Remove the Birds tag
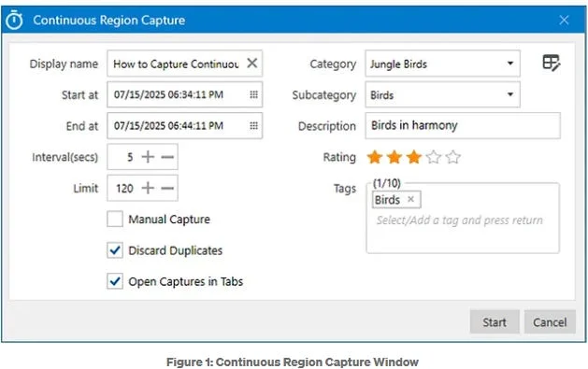This screenshot has height=369, width=588. [410, 199]
